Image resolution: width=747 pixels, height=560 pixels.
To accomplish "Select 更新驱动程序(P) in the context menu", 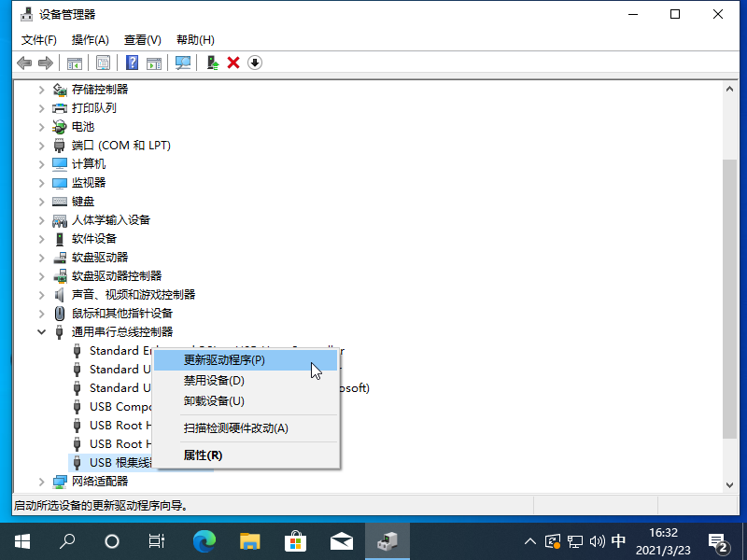I will point(224,359).
